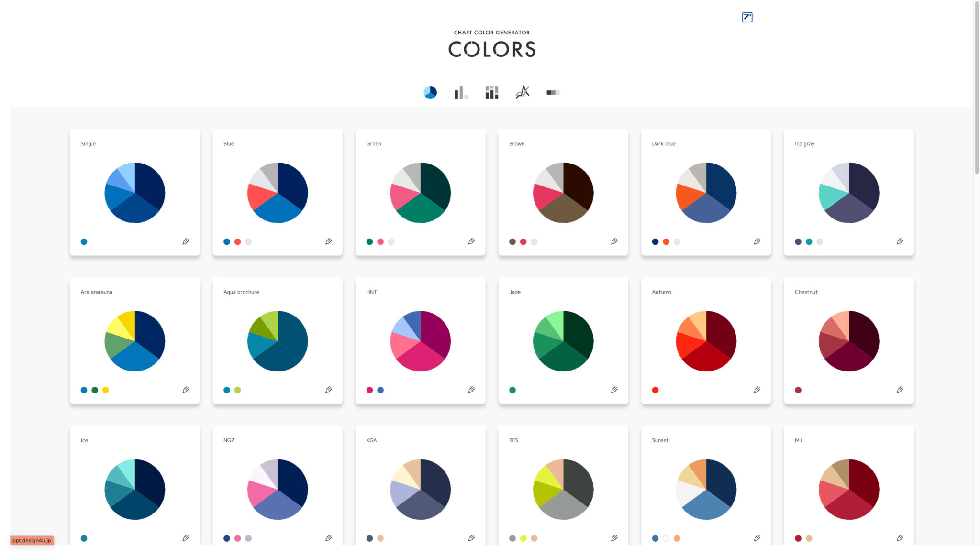Viewport: 980px width, 557px height.
Task: Click the Green palette pie chart thumbnail
Action: [420, 192]
